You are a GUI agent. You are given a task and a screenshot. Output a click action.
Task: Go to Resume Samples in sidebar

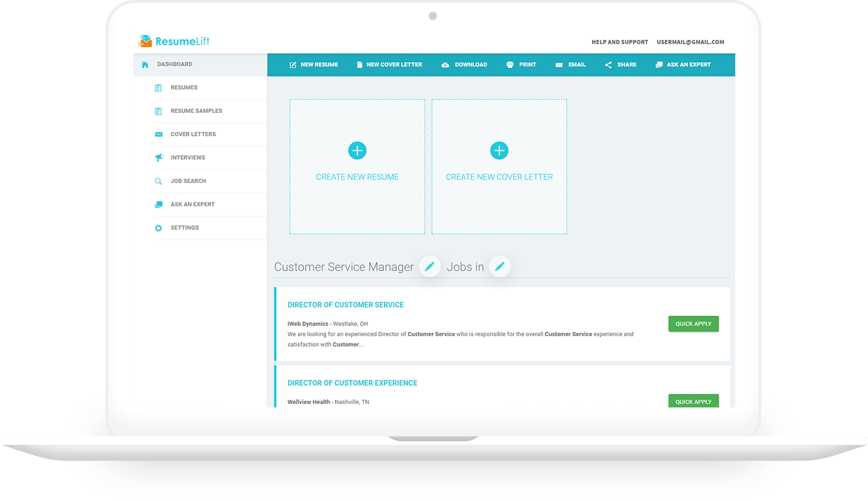pos(196,111)
